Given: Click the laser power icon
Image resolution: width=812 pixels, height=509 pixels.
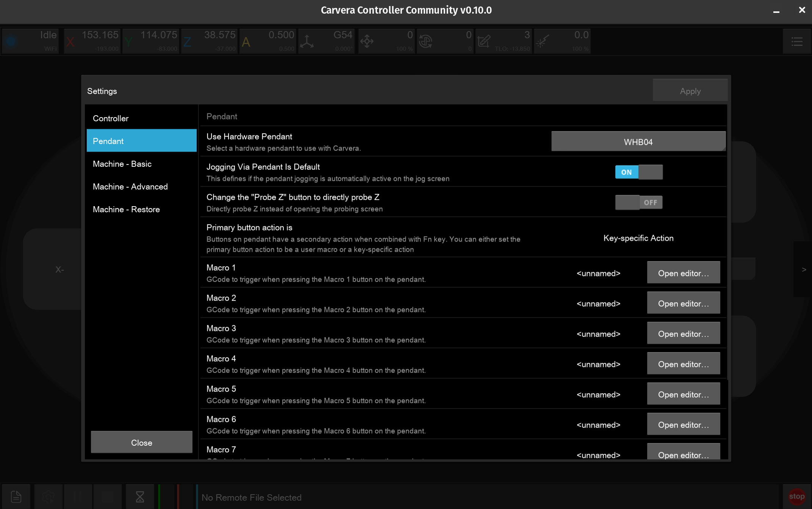Looking at the screenshot, I should tap(543, 41).
